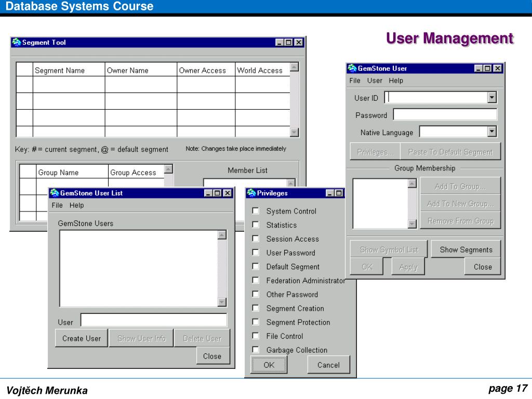Click scroll up arrow of segment table
The height and width of the screenshot is (399, 532).
point(294,67)
